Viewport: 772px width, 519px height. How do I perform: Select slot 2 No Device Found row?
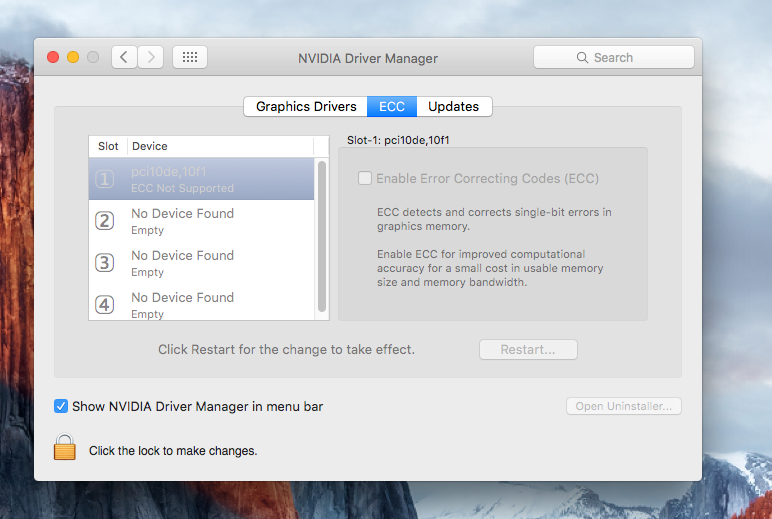pyautogui.click(x=201, y=221)
